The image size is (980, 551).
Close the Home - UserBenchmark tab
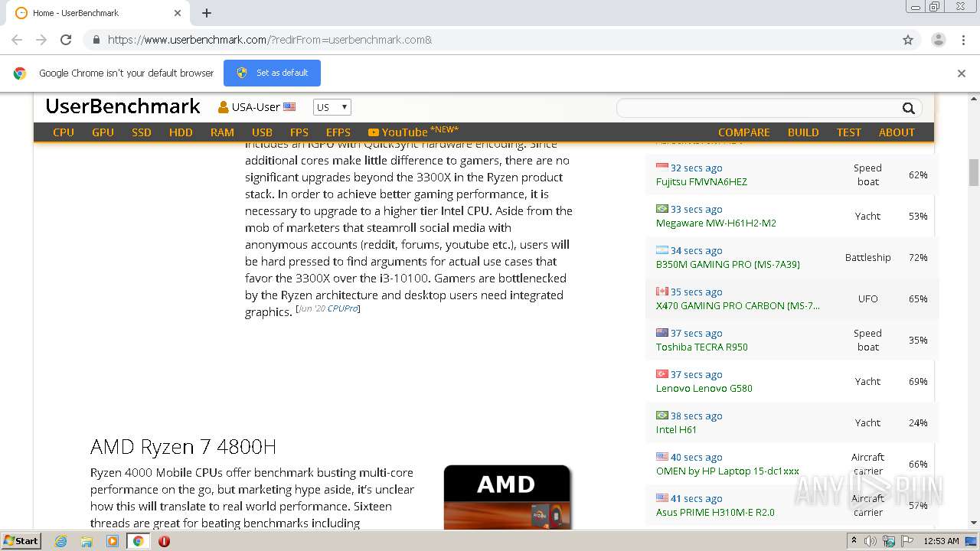pyautogui.click(x=178, y=13)
